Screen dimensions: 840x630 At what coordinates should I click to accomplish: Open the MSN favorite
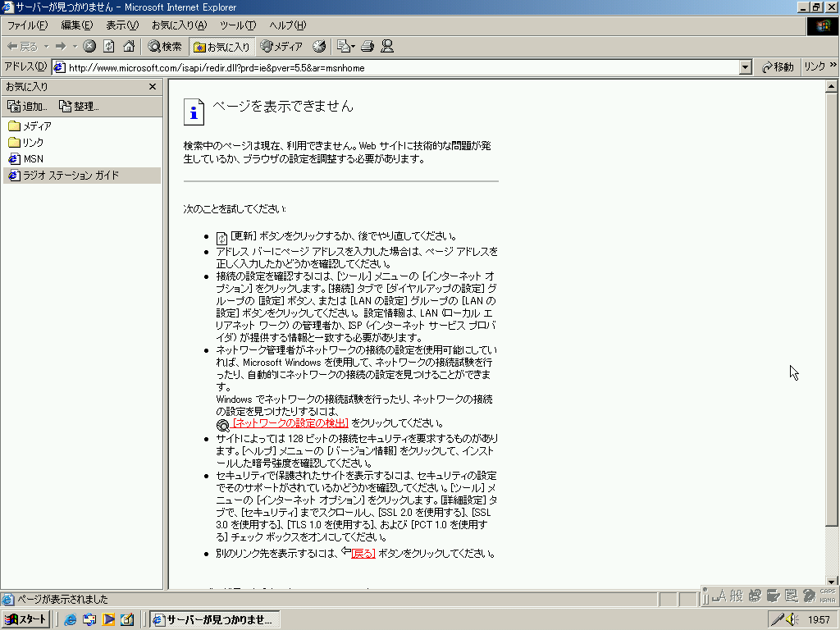(x=26, y=159)
